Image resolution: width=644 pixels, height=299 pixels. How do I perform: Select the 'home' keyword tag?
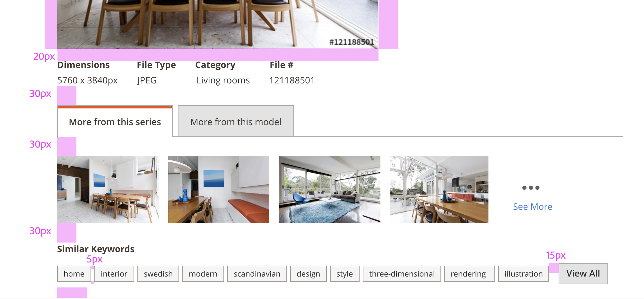click(x=74, y=274)
